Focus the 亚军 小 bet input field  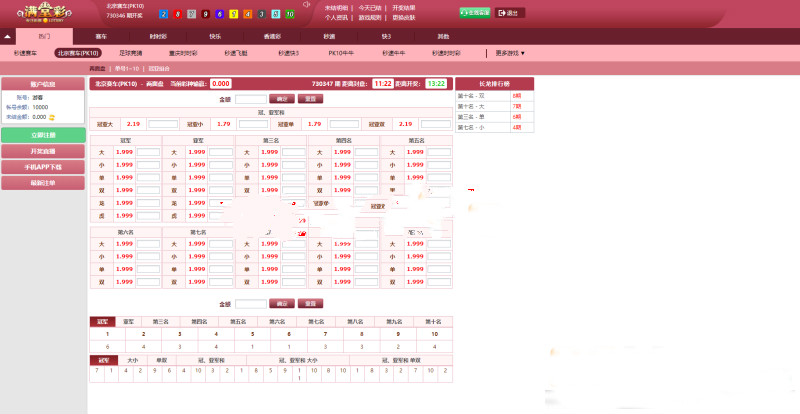point(221,165)
